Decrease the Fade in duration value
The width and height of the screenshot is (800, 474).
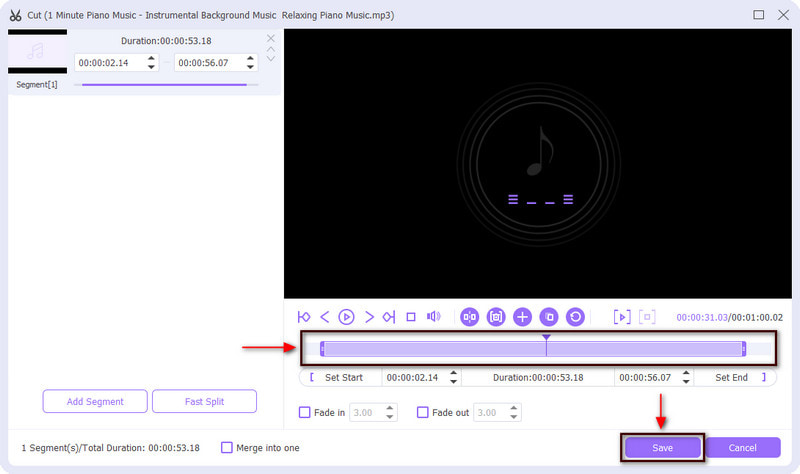click(390, 417)
